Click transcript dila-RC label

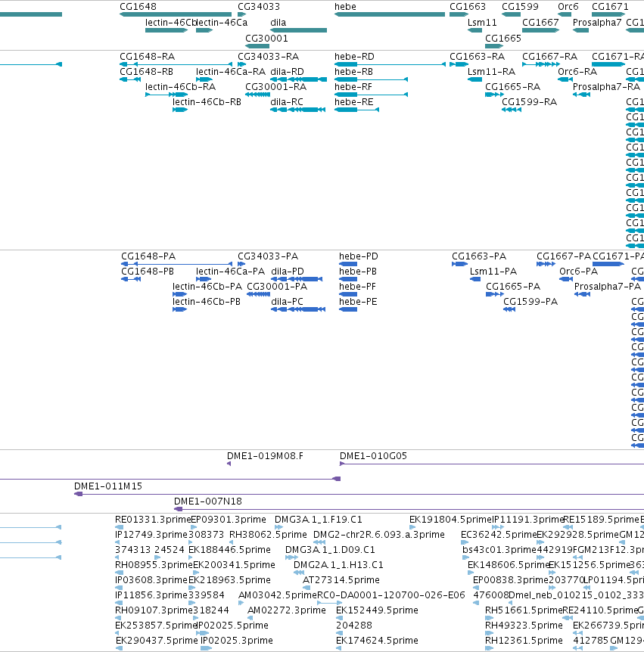point(287,102)
